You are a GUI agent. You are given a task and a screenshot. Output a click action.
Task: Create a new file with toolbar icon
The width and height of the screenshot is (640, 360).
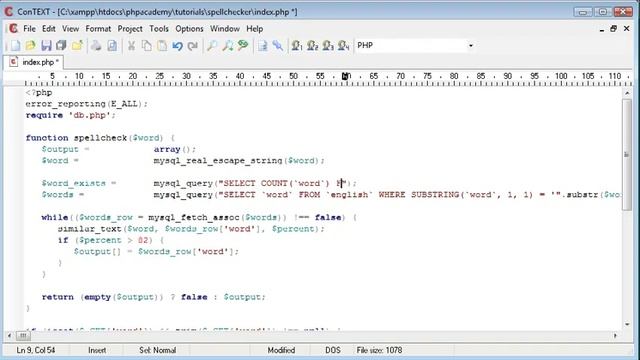[x=16, y=45]
